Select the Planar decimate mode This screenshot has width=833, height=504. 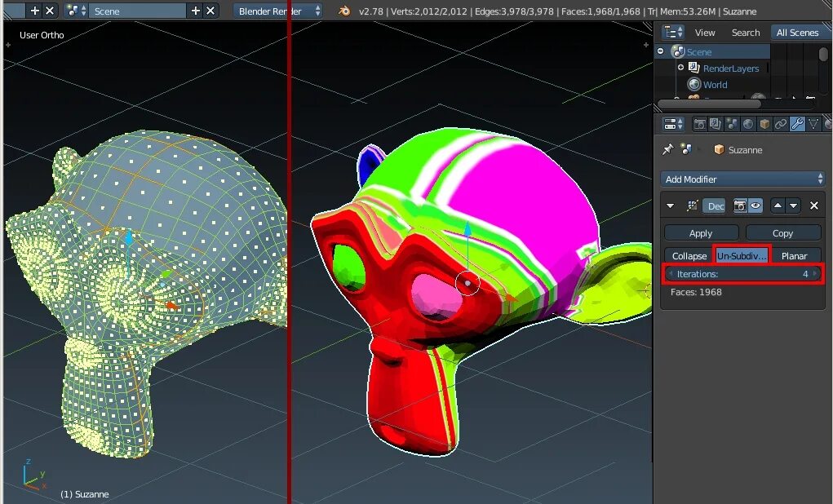795,256
